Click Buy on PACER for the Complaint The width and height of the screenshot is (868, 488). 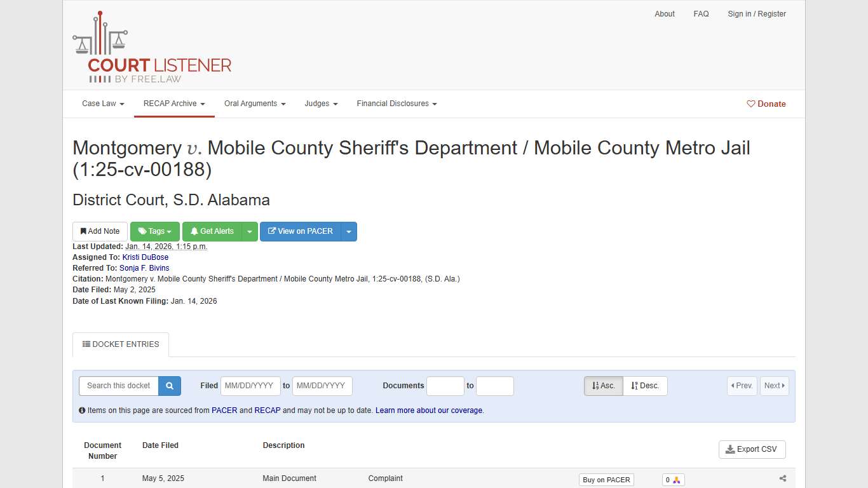(606, 480)
